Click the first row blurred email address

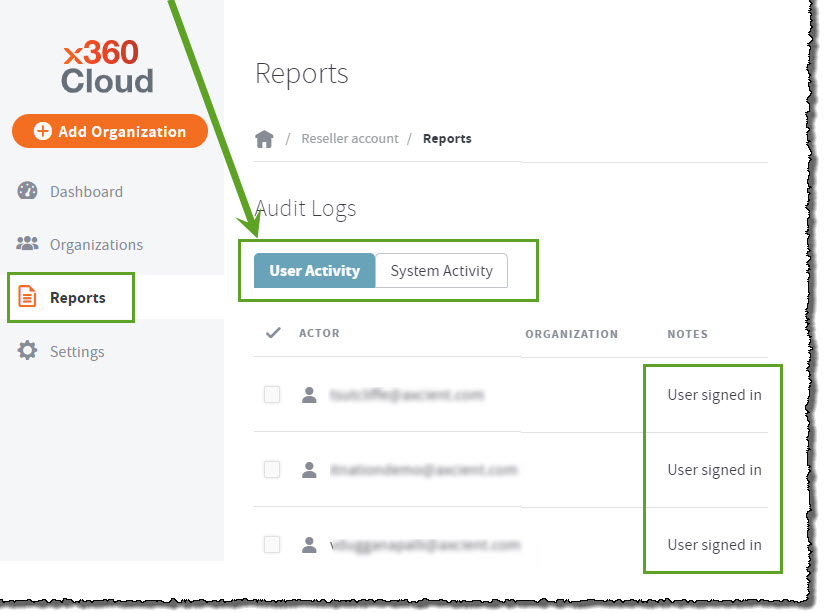pos(407,395)
